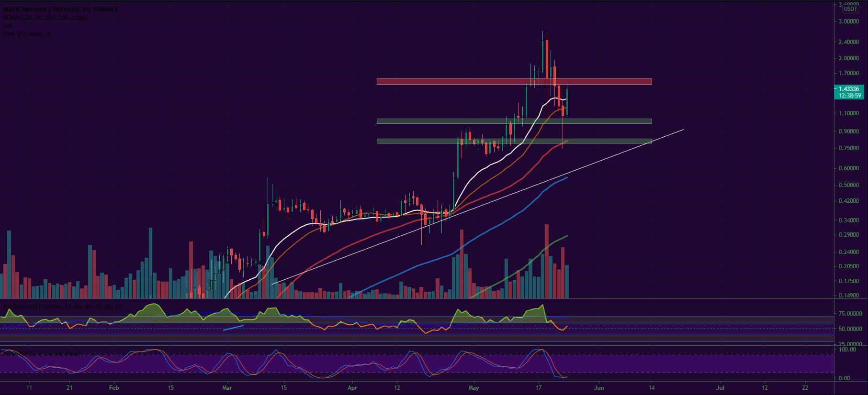Click the 2.40000 price axis value

tap(848, 42)
